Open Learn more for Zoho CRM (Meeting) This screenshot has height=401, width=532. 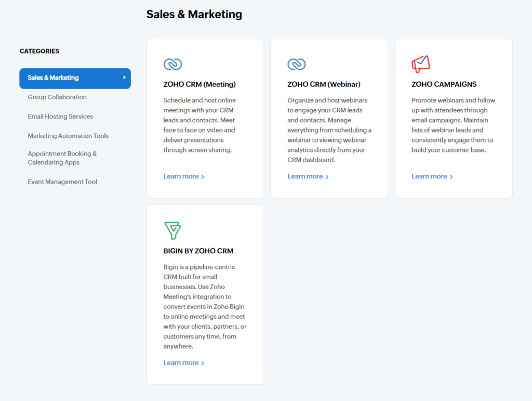point(184,176)
